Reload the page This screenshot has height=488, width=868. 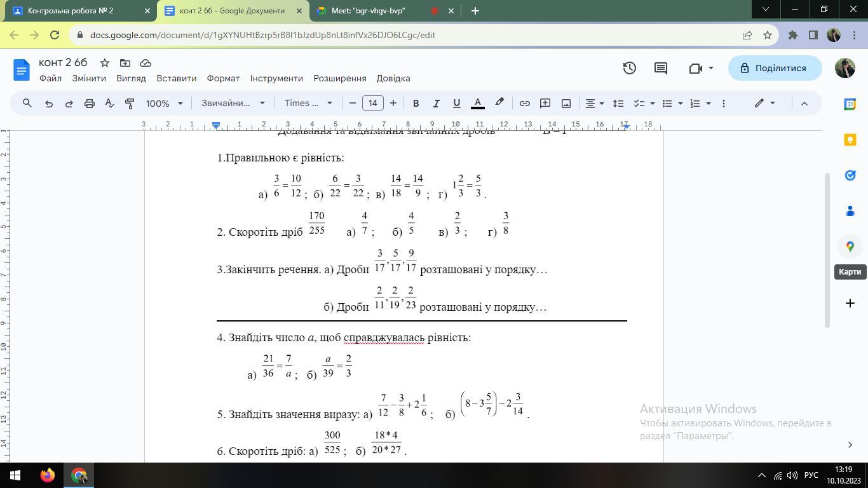[x=55, y=35]
